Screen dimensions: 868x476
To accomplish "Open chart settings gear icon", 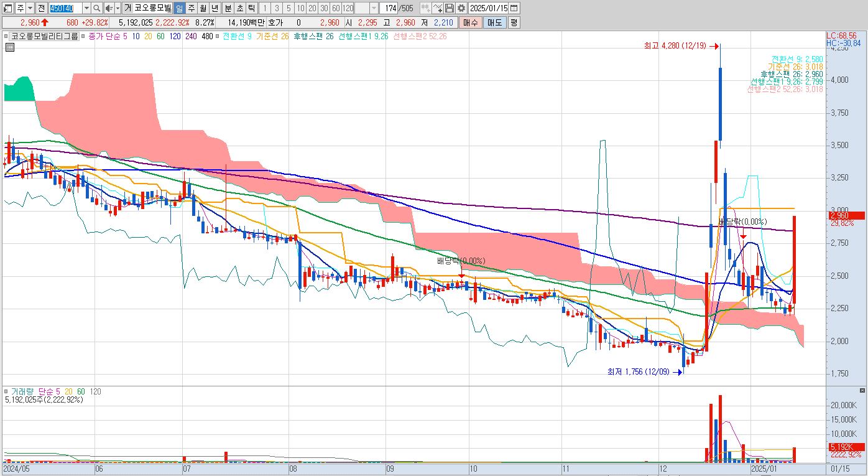I will [x=461, y=8].
